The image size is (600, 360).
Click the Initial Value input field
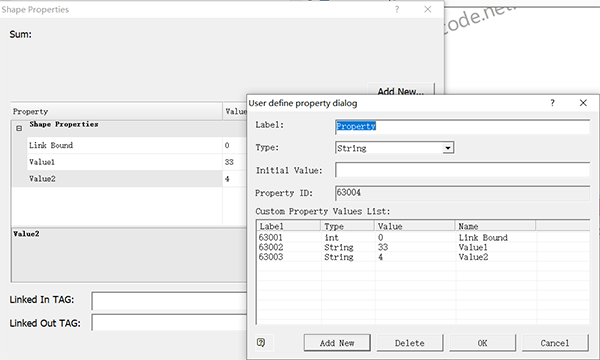pyautogui.click(x=463, y=169)
